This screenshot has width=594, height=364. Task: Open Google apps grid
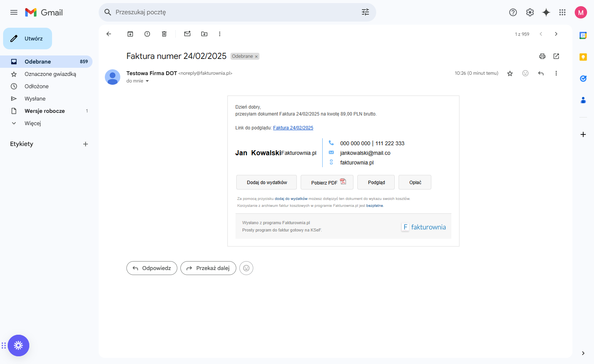click(562, 12)
